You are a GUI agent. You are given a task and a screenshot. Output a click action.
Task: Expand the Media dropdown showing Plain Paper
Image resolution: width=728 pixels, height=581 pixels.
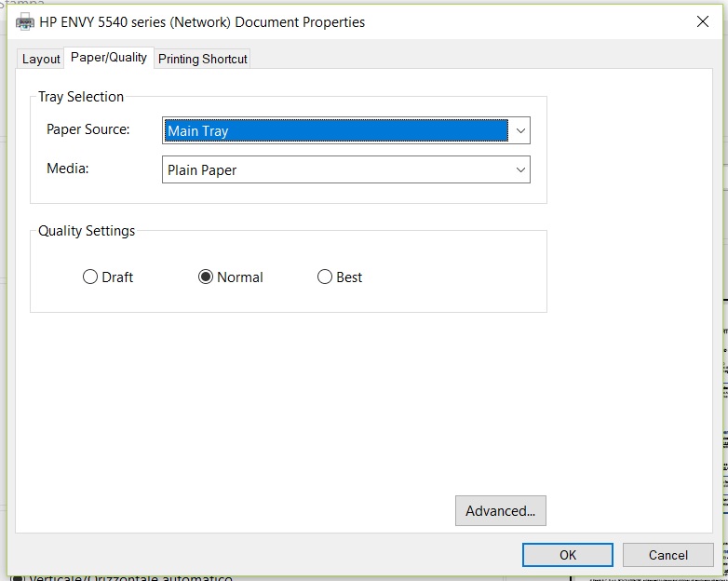click(345, 170)
